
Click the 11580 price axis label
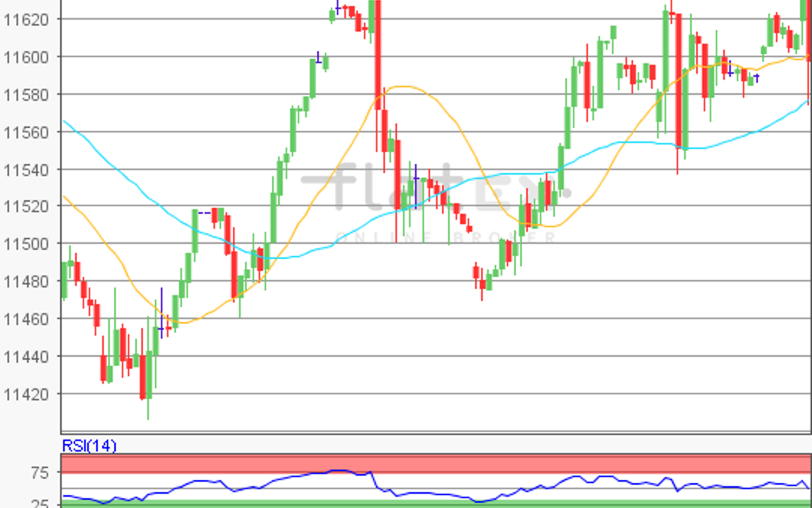pyautogui.click(x=26, y=94)
